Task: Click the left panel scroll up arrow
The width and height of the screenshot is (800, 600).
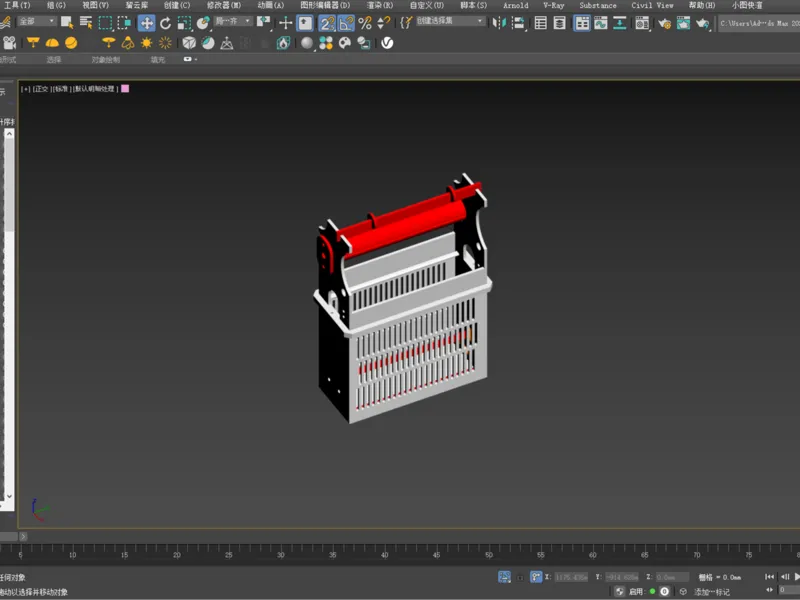Action: coord(9,134)
